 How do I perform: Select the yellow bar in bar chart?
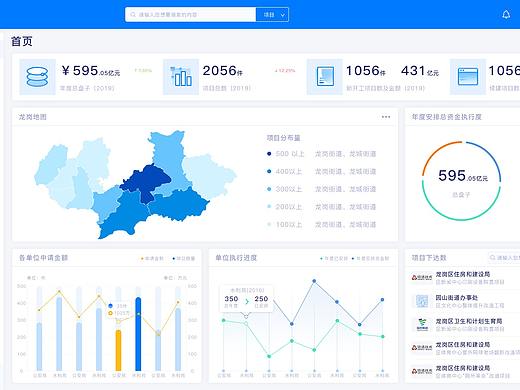118,350
